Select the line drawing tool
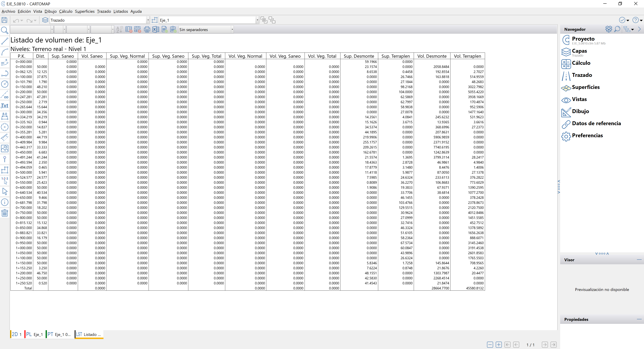The image size is (644, 349). [x=5, y=41]
